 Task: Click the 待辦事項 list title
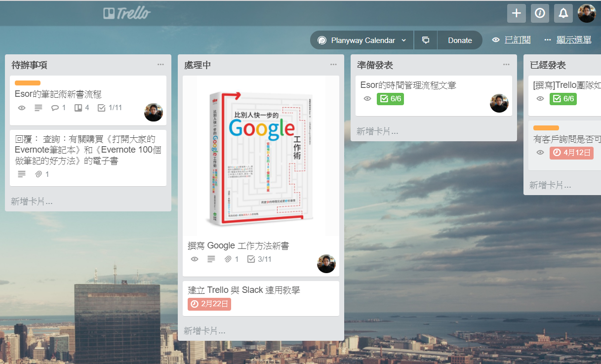click(30, 65)
